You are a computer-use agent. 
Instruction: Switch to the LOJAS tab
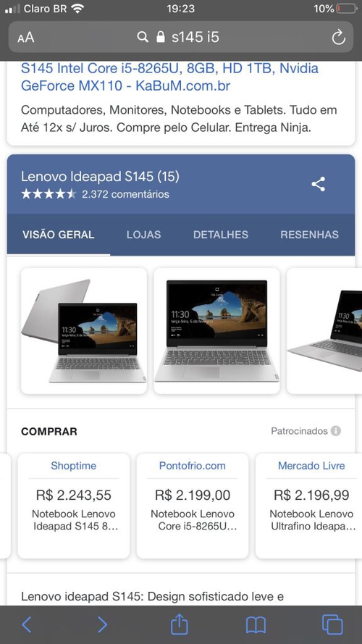pos(143,235)
